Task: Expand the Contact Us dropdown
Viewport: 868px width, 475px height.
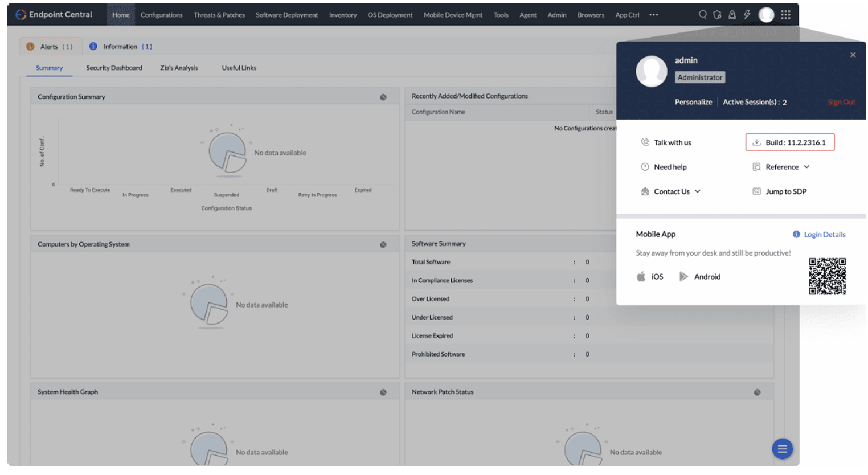Action: [x=670, y=191]
